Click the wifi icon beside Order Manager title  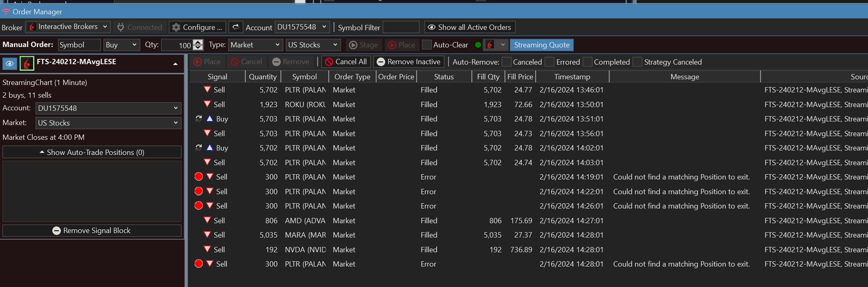(x=6, y=12)
